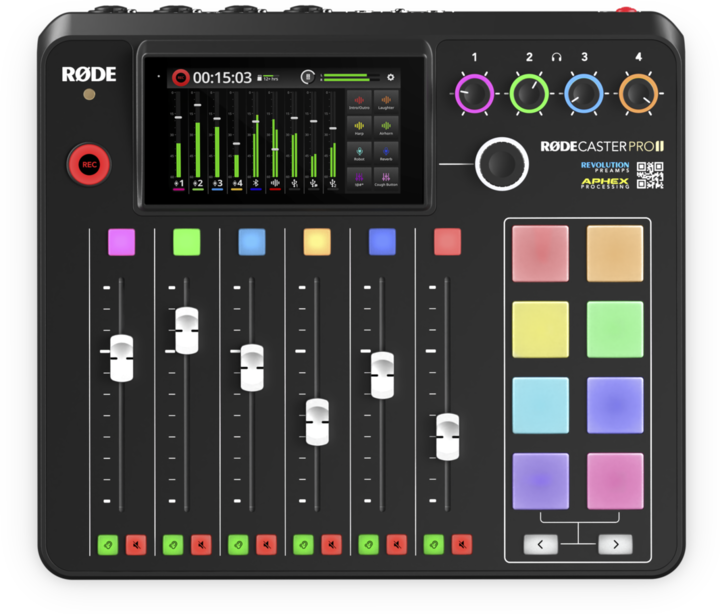The height and width of the screenshot is (614, 720).
Task: Go to next pad bank with right arrow
Action: click(x=615, y=545)
